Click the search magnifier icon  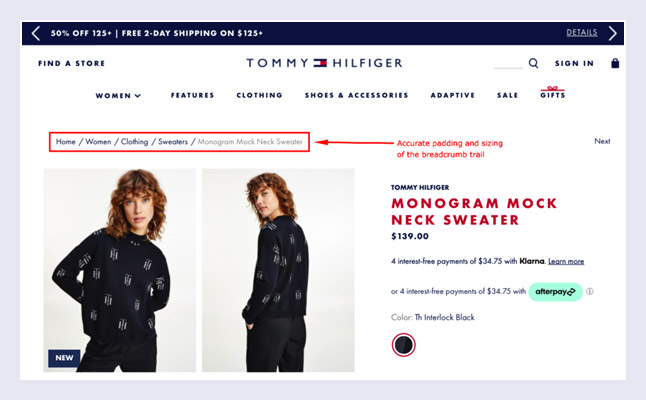533,63
